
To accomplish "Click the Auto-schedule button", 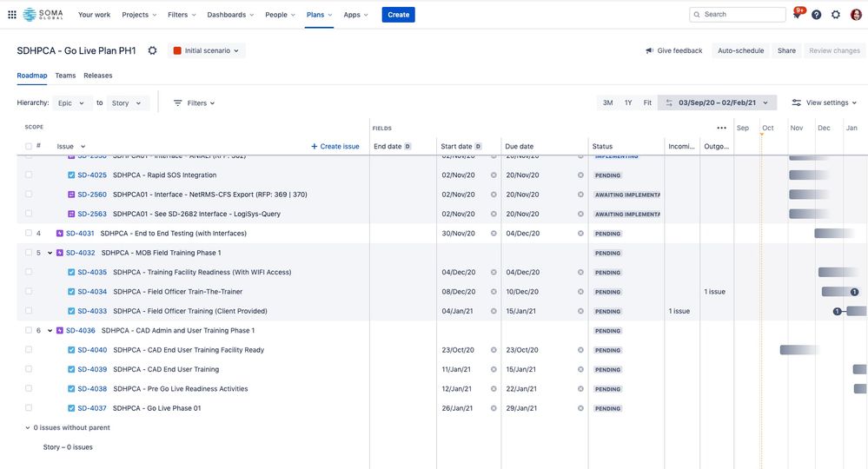I will [740, 50].
